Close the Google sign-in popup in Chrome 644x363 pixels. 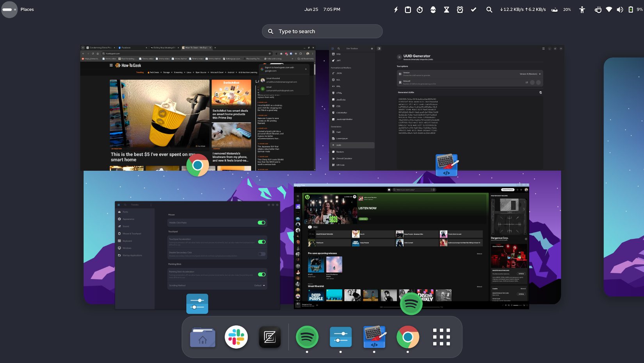[x=306, y=69]
